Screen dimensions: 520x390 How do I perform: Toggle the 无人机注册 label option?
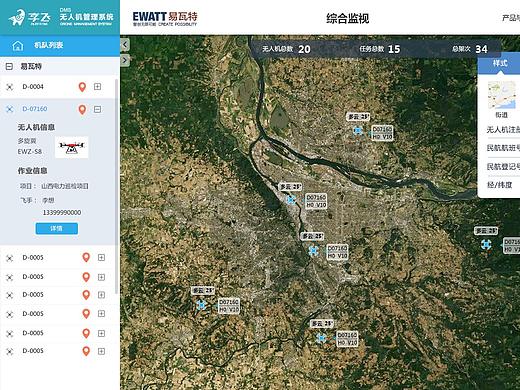coord(503,129)
